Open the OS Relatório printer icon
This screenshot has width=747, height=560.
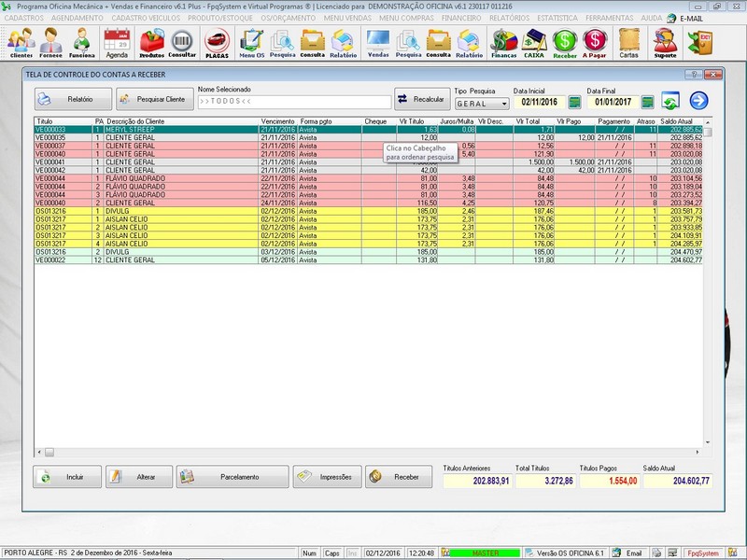[343, 42]
